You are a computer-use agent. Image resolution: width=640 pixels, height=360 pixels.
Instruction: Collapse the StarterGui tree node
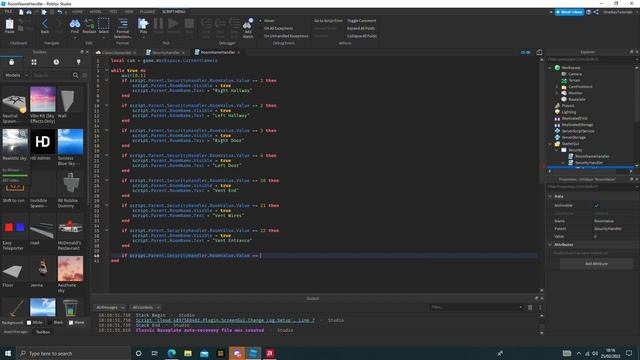(x=550, y=144)
